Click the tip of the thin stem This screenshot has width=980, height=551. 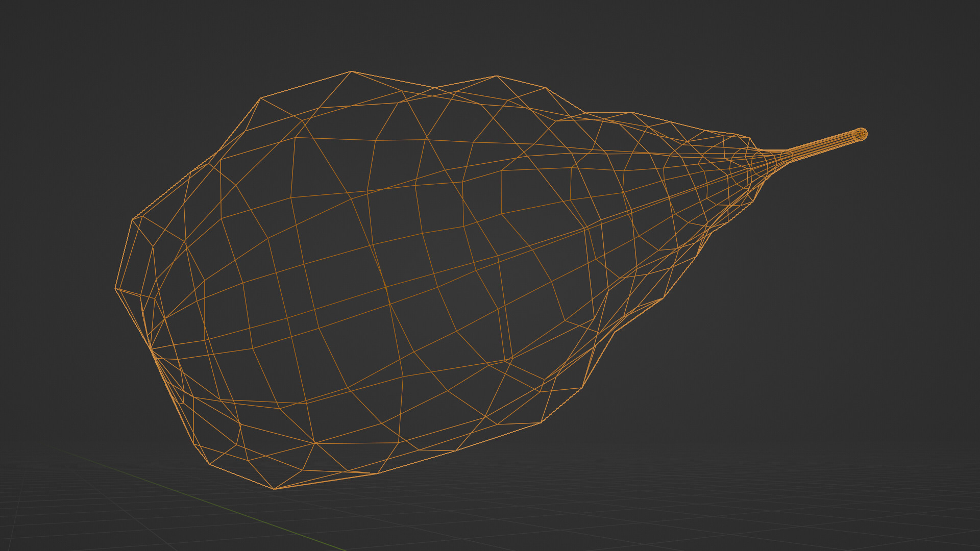click(861, 134)
